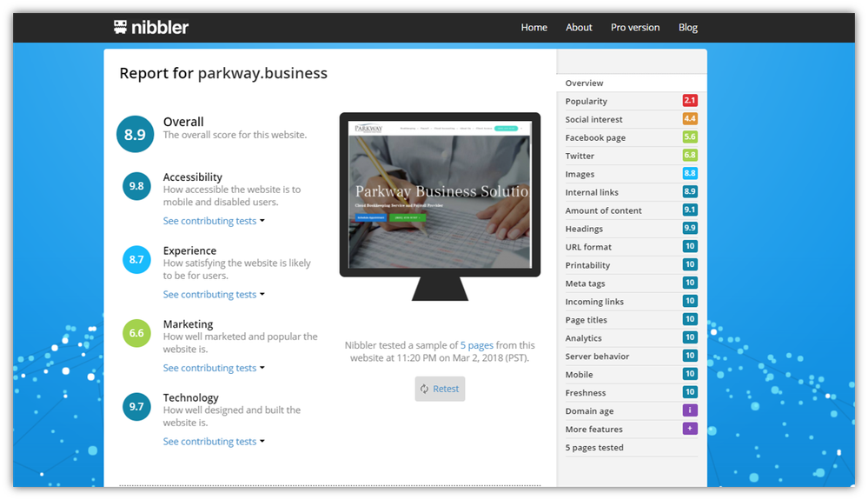Expand contributing tests under Technology
The image size is (868, 500).
(x=214, y=442)
